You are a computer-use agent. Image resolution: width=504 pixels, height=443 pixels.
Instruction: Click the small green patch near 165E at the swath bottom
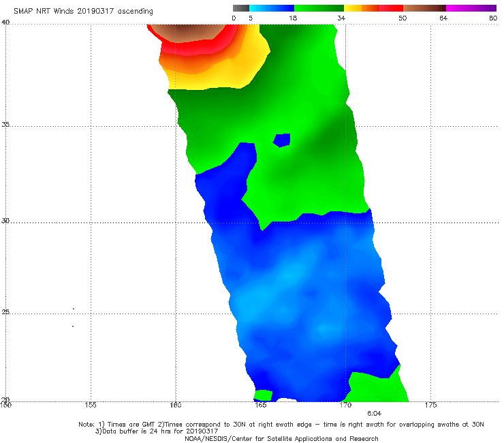[x=264, y=395]
